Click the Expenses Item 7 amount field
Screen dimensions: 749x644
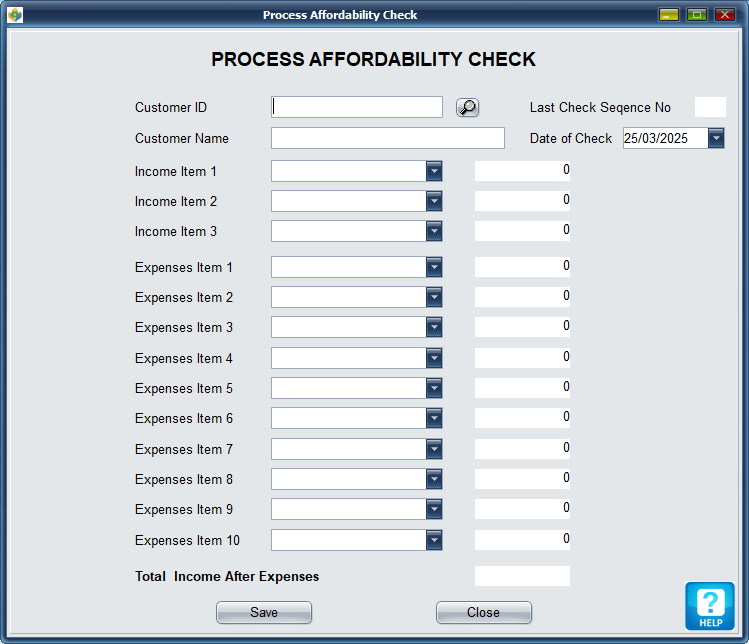(522, 449)
